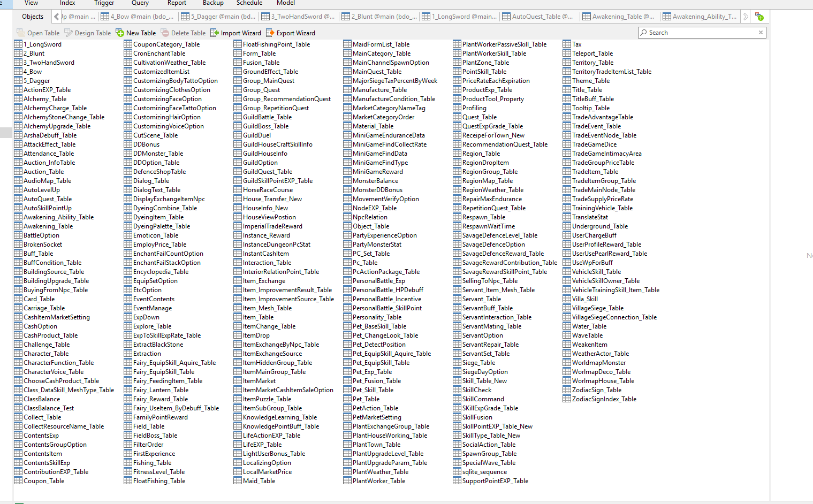Select the Pet_Table entry

point(366,399)
